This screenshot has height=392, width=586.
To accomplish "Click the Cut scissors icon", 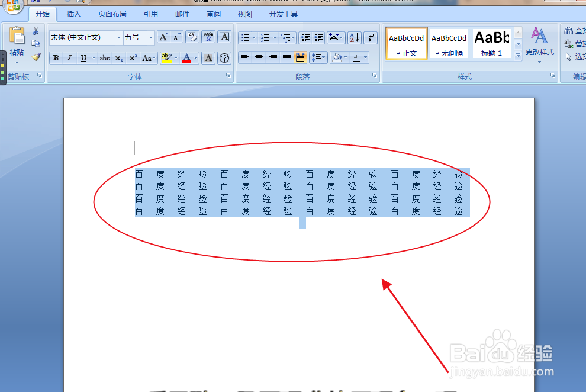I will click(36, 31).
